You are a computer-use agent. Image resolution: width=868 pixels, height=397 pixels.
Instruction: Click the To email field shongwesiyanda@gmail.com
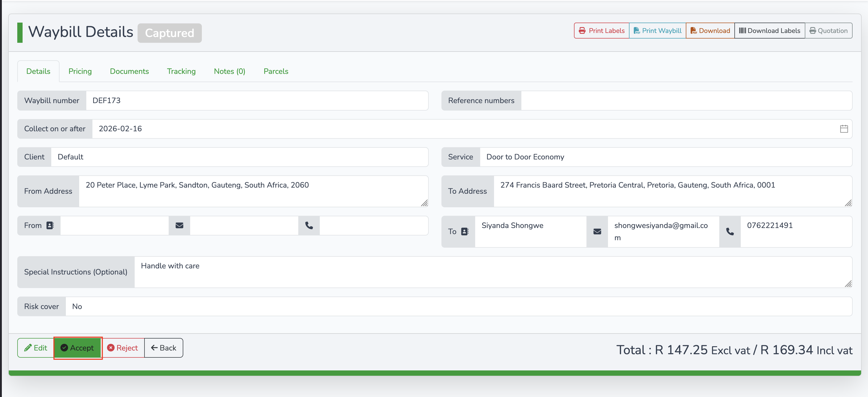pyautogui.click(x=663, y=231)
